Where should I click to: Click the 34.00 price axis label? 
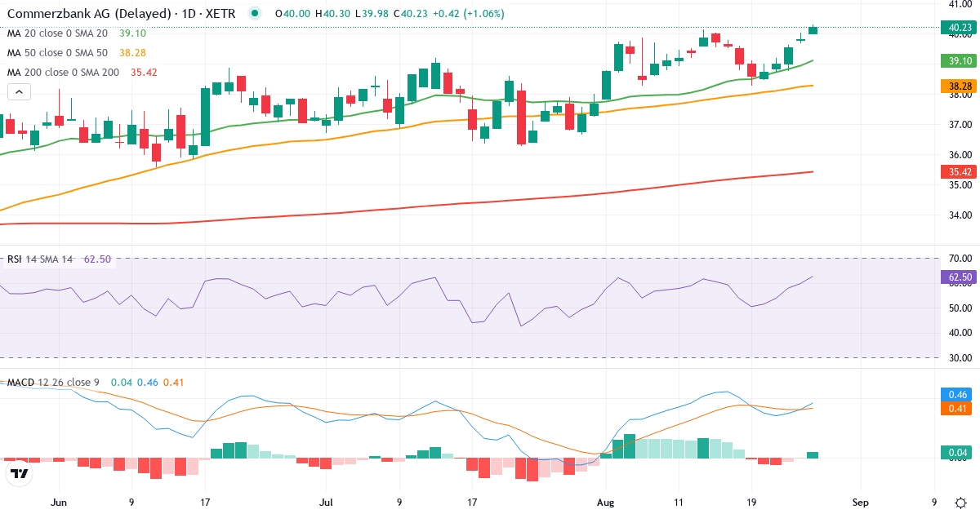pos(960,215)
